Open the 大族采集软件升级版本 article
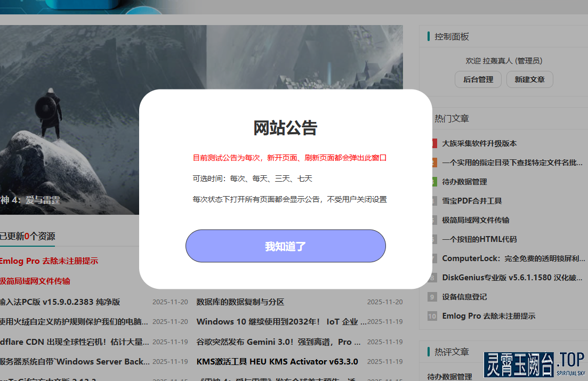 pyautogui.click(x=479, y=143)
